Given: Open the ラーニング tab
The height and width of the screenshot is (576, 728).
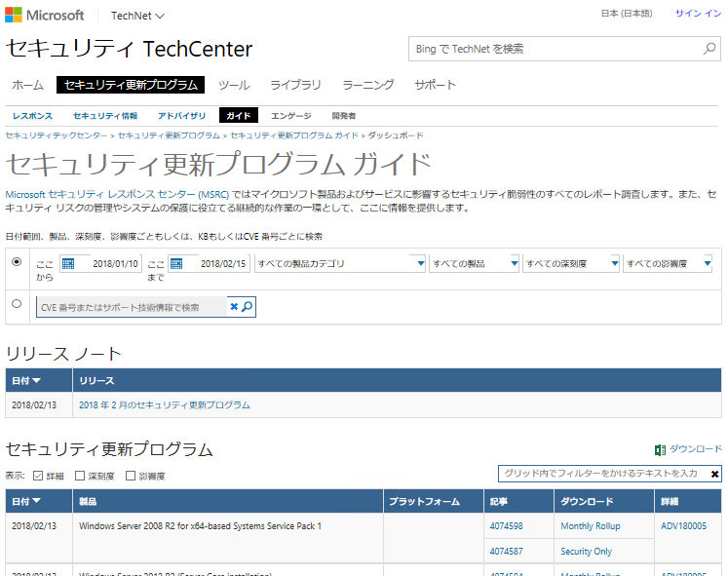Looking at the screenshot, I should pos(367,85).
